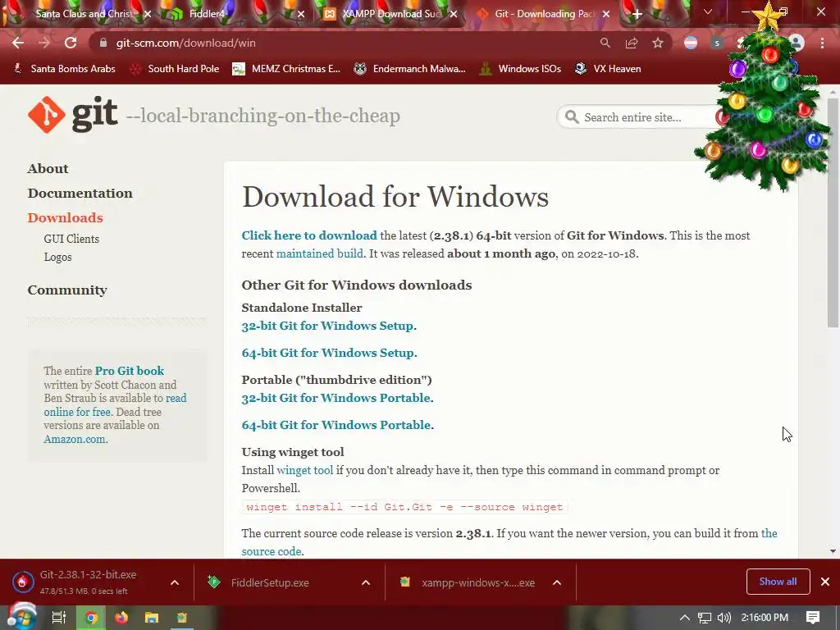
Task: Click the address bar URL git-scm.com/download/win
Action: [185, 43]
